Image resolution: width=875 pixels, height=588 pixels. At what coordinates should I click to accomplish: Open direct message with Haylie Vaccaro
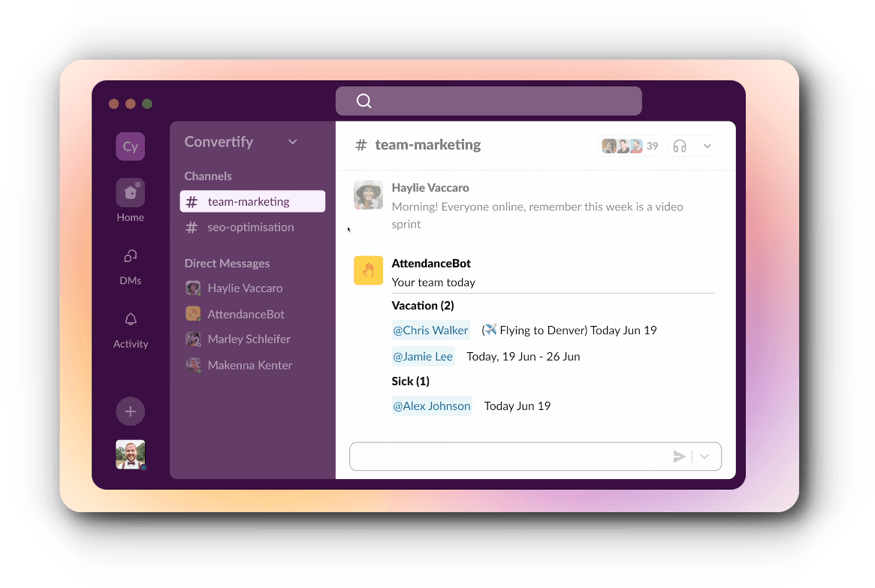point(244,288)
